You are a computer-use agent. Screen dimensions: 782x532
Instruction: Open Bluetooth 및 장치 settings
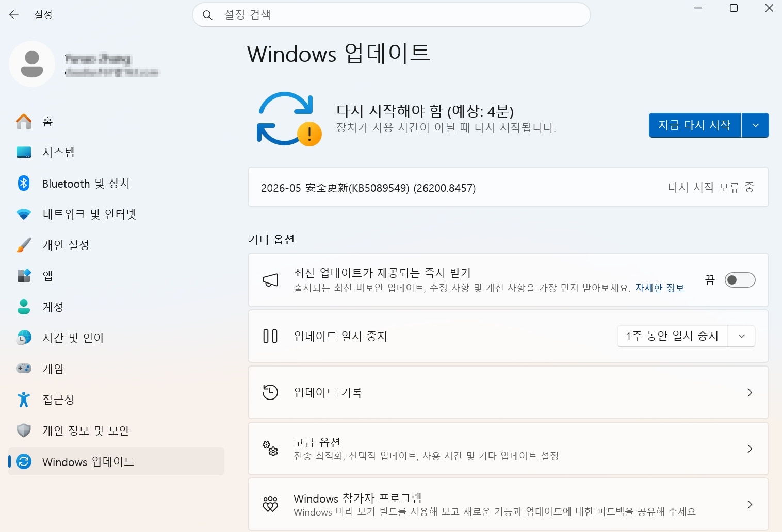pyautogui.click(x=117, y=183)
